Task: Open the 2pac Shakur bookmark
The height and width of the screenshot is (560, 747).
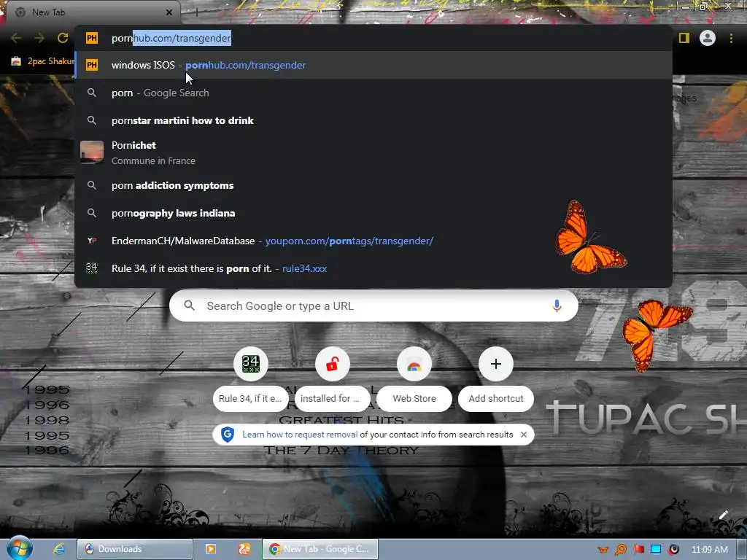Action: coord(42,61)
